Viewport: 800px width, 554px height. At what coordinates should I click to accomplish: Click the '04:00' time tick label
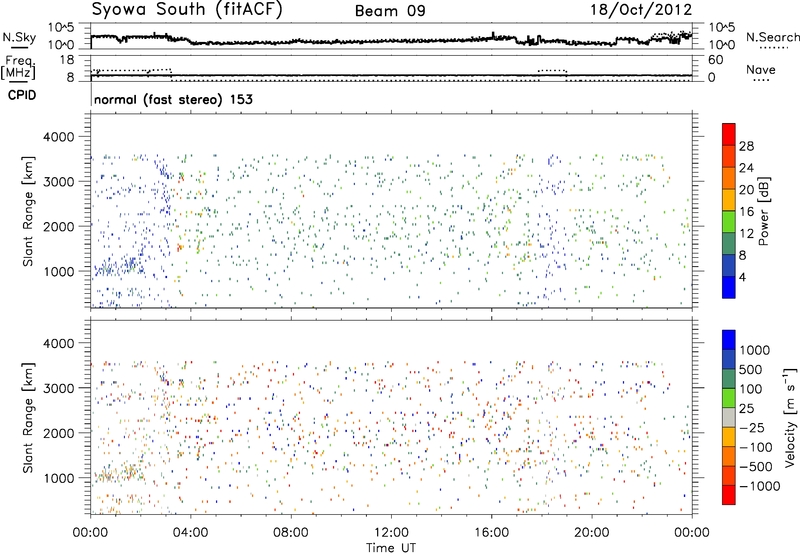(190, 533)
